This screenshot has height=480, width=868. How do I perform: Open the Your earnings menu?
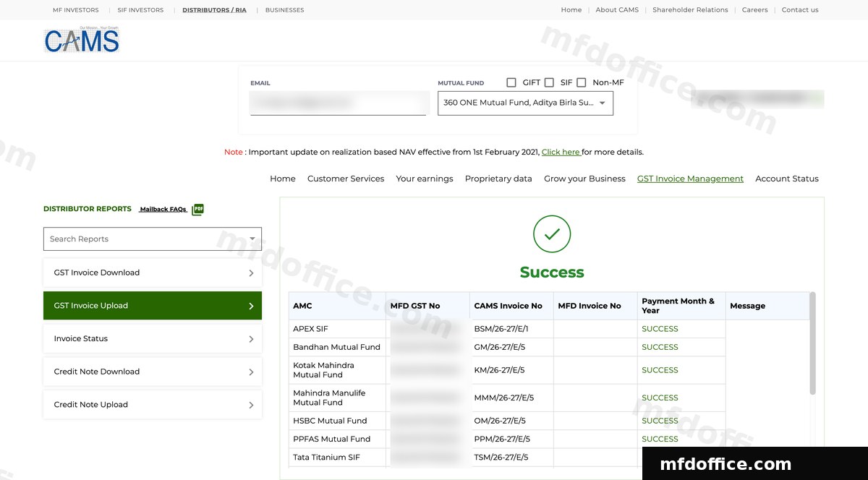[425, 179]
